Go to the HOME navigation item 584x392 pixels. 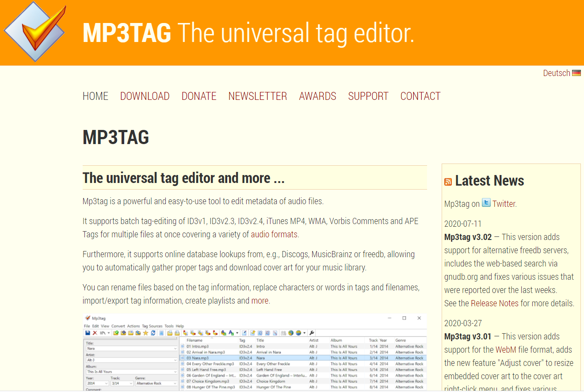coord(95,96)
